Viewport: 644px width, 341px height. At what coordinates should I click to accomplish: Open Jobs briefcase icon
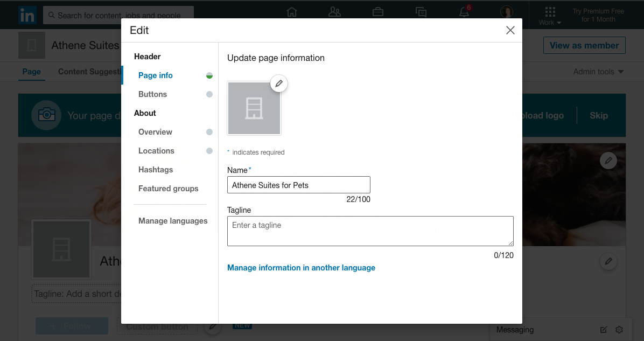(x=378, y=12)
